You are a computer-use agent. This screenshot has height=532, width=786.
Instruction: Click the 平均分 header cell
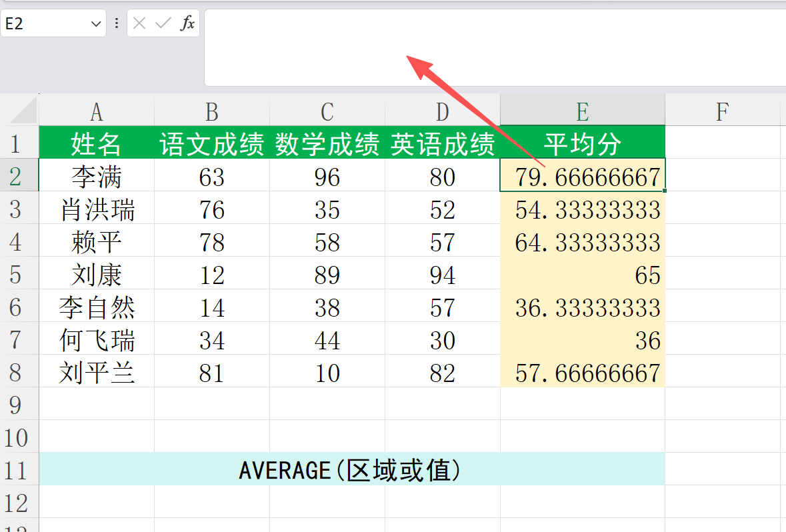click(x=582, y=143)
